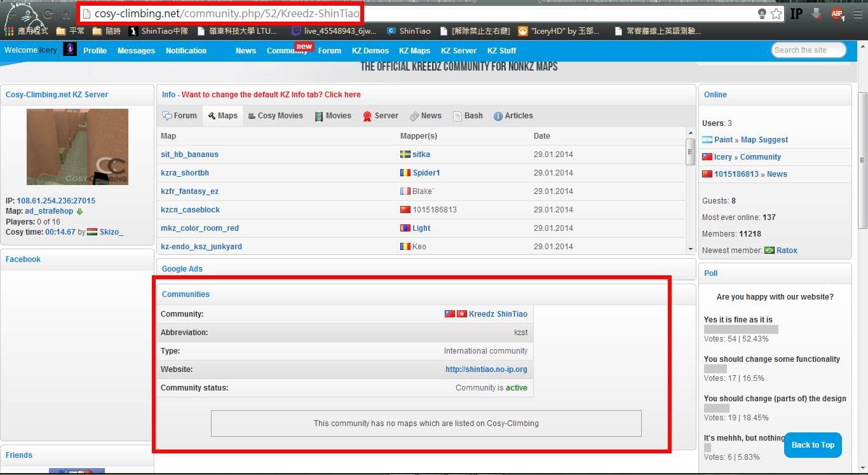Screen dimensions: 868x475
Task: Click the user avatar icon next to Icery
Action: coord(70,50)
